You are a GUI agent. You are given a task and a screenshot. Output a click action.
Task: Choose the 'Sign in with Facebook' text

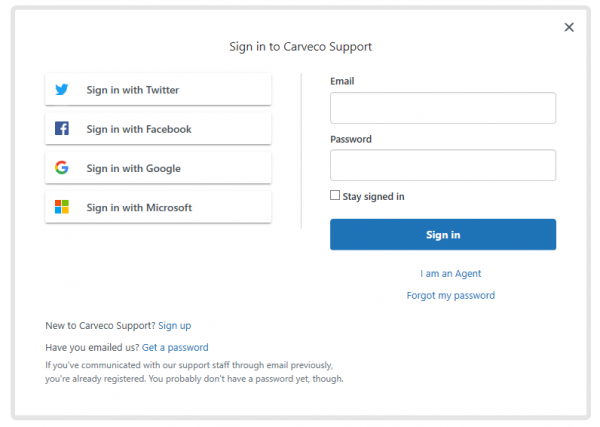coord(139,129)
